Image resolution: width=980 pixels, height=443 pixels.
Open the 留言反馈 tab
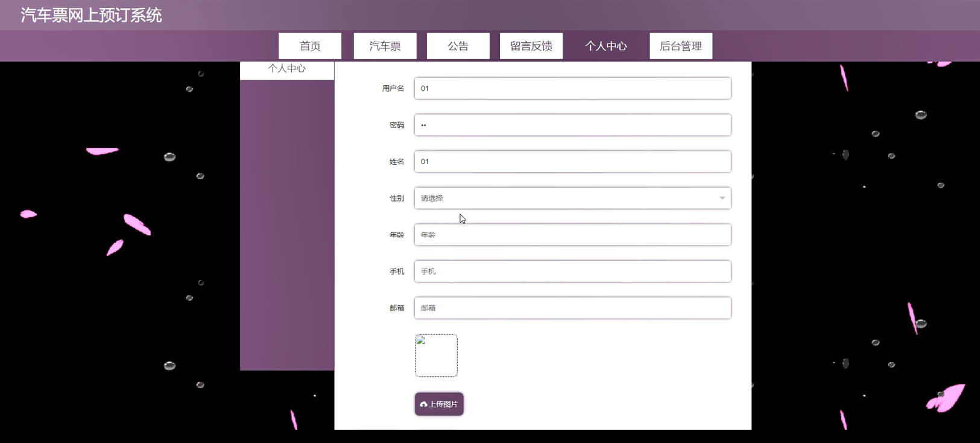(x=531, y=46)
